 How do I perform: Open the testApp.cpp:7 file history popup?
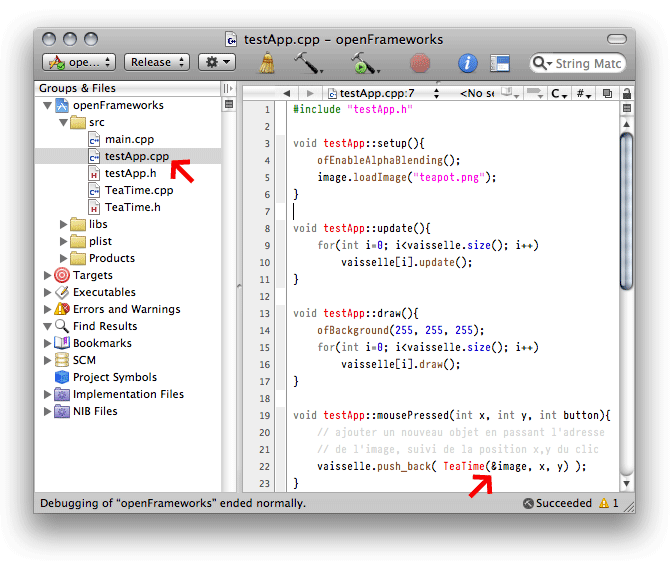click(x=375, y=93)
